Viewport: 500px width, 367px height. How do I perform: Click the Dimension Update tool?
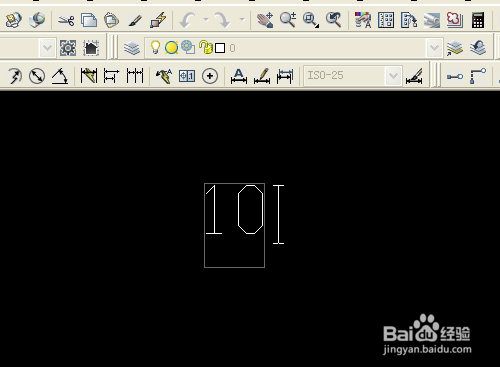(x=285, y=76)
